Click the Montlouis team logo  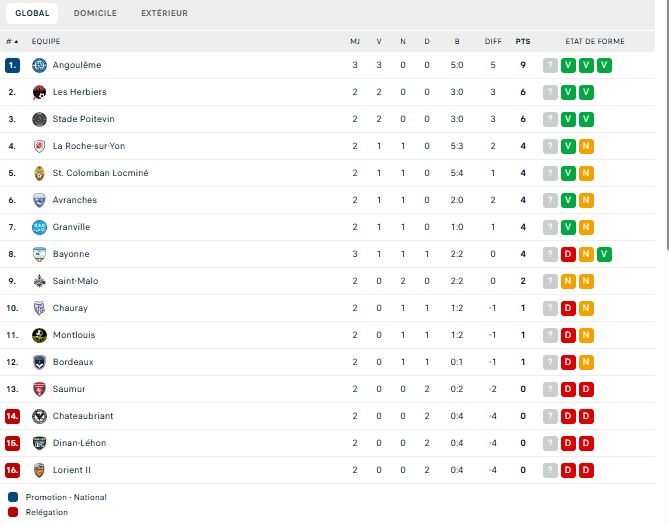point(39,335)
